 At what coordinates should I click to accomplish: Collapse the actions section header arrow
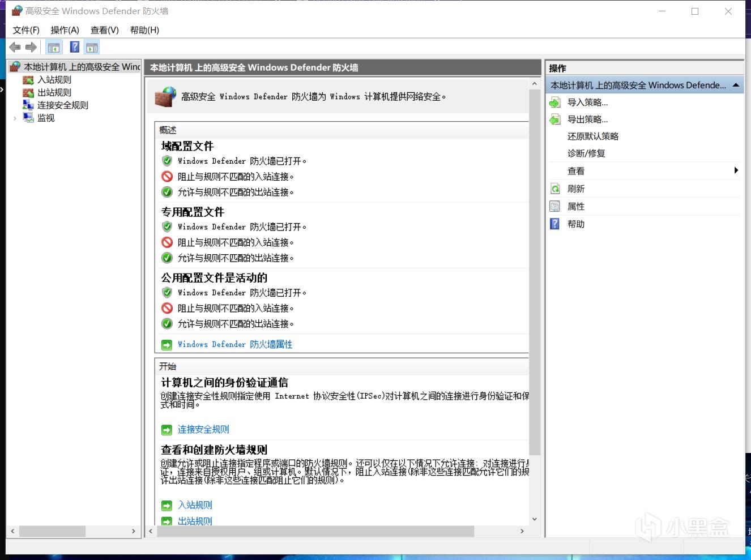(736, 85)
